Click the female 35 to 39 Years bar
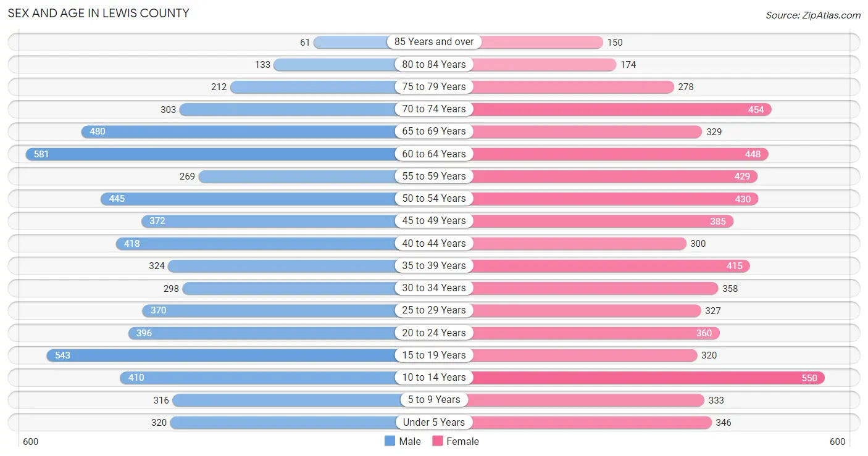868x456 pixels. pyautogui.click(x=611, y=266)
